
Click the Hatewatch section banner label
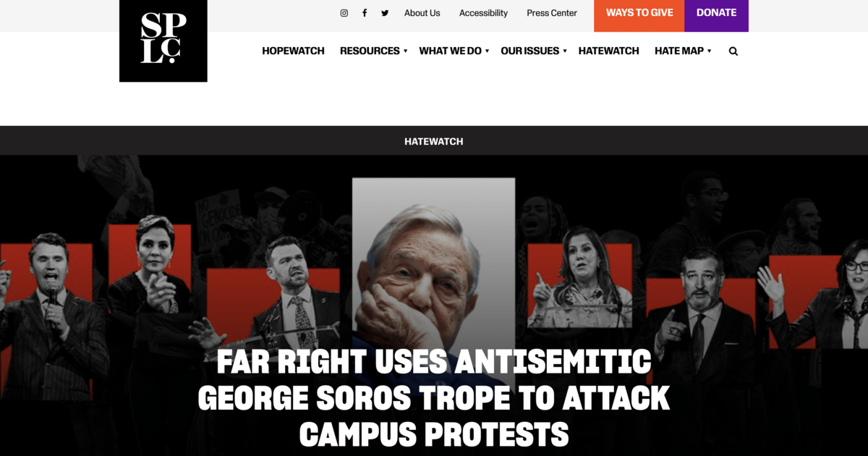tap(434, 141)
